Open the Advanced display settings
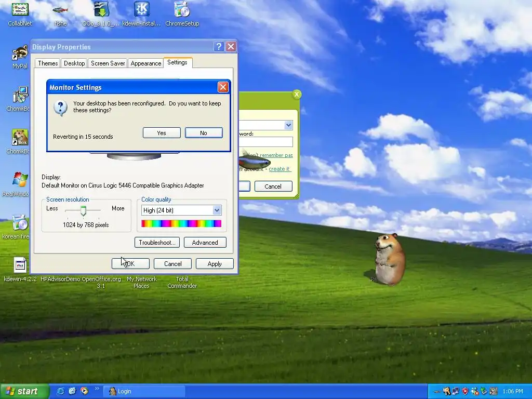The width and height of the screenshot is (532, 399). click(x=205, y=243)
